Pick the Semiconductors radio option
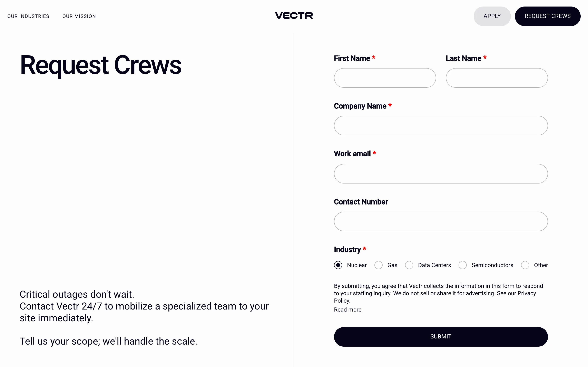The height and width of the screenshot is (367, 588). (x=463, y=265)
